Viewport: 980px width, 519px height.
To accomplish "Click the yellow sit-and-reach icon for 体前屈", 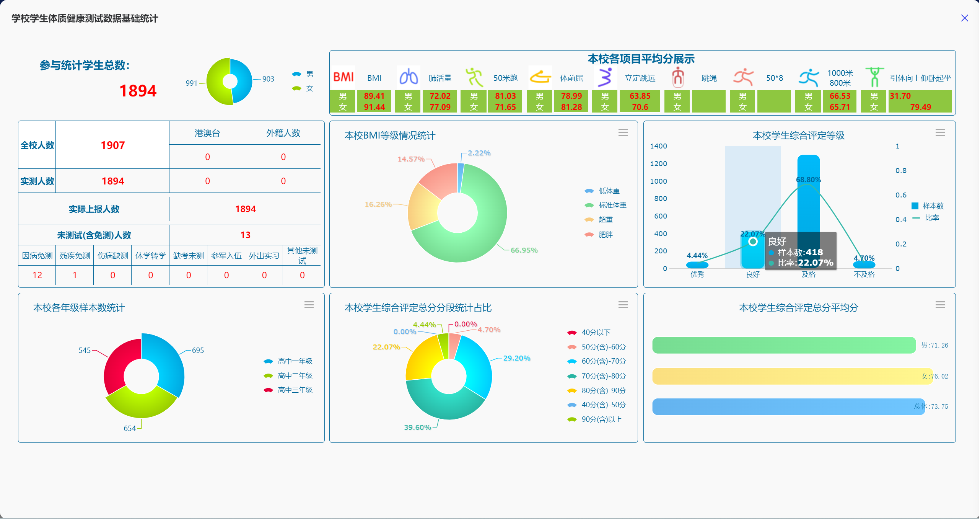I will [540, 77].
